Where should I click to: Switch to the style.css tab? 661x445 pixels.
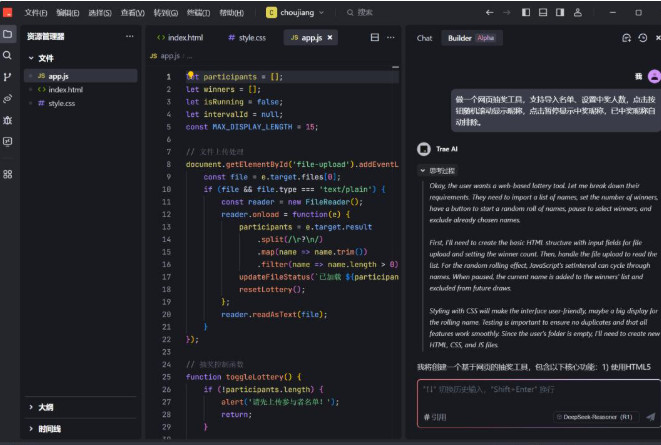[247, 38]
